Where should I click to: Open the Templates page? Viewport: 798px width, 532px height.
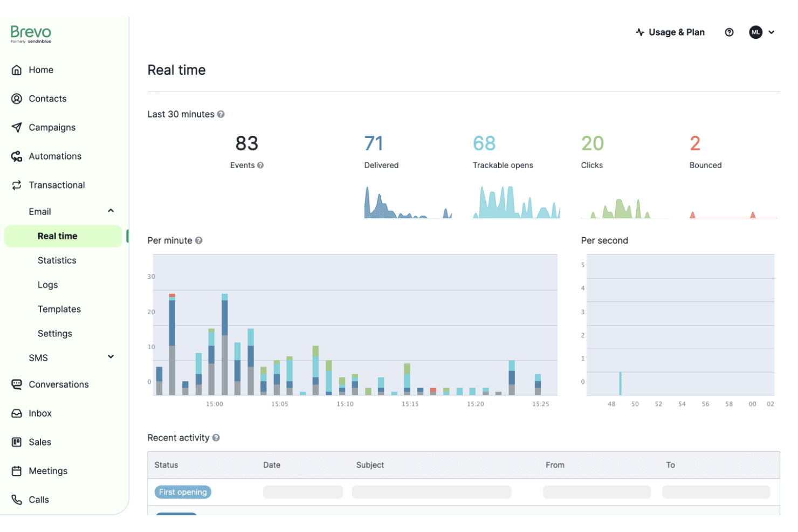click(x=59, y=309)
